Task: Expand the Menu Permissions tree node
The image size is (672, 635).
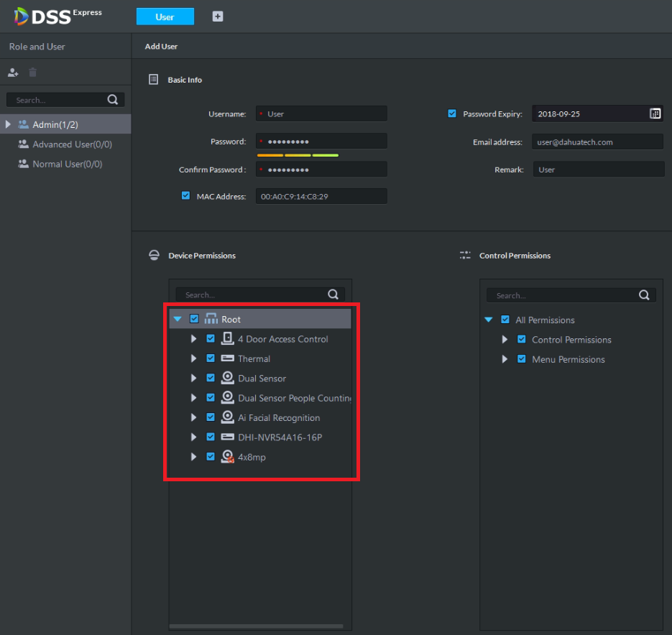Action: pyautogui.click(x=505, y=359)
